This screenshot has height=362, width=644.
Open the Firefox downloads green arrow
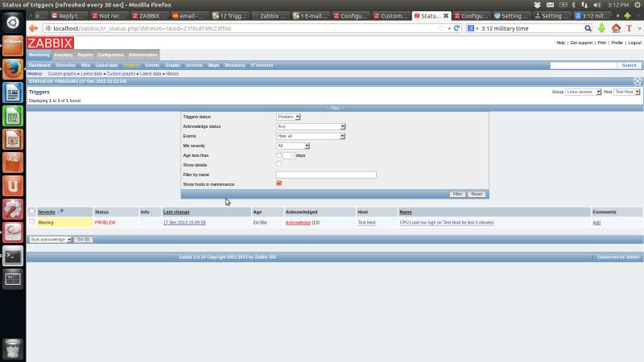pos(601,28)
